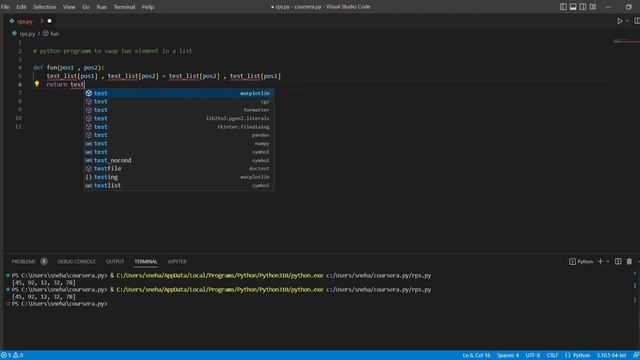This screenshot has width=640, height=360.
Task: Switch to the DEBUG CONSOLE tab
Action: coord(76,262)
